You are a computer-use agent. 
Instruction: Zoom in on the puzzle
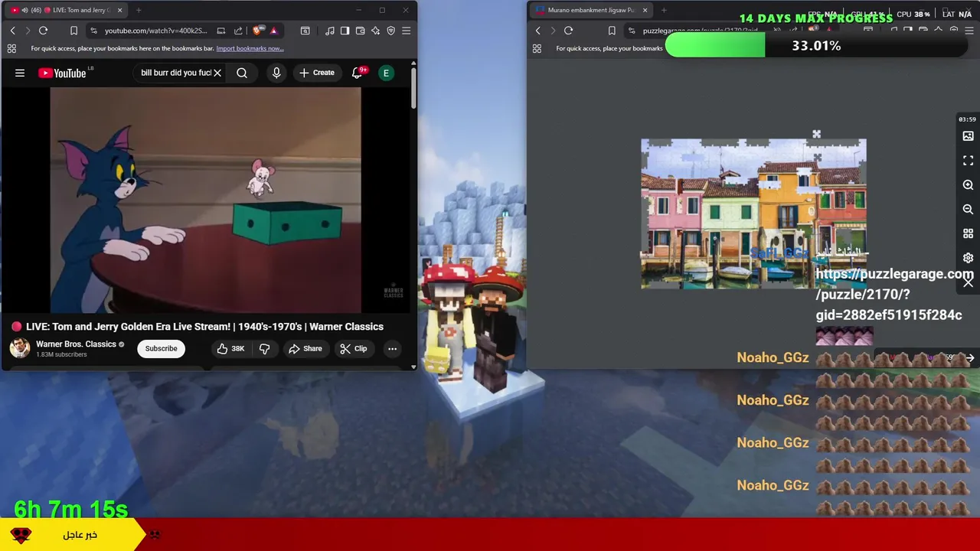point(968,185)
